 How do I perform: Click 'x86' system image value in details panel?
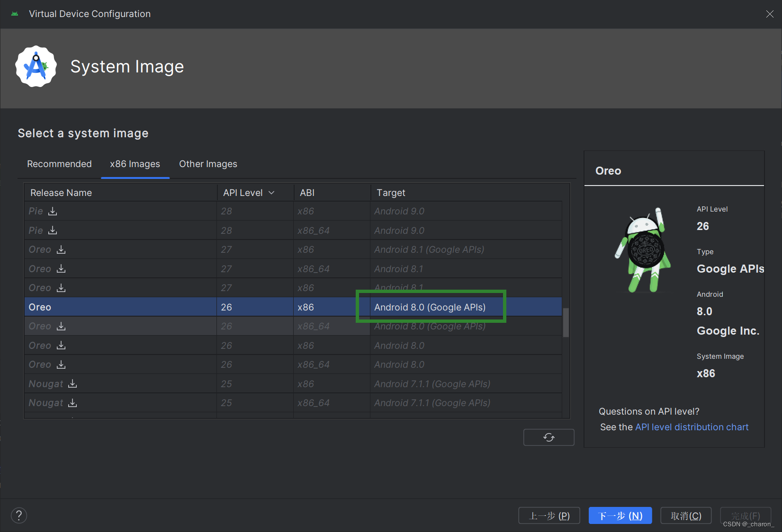coord(706,373)
